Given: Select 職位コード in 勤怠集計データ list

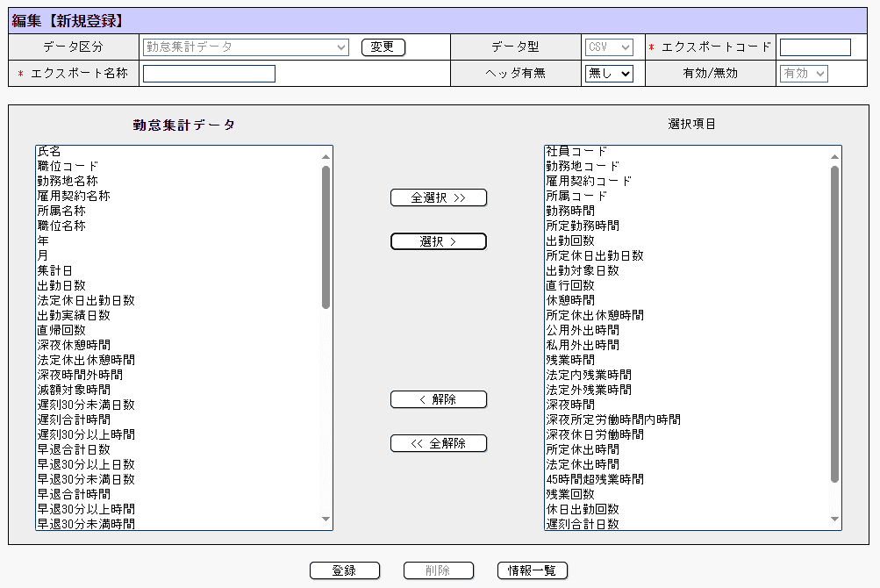Looking at the screenshot, I should (x=68, y=166).
